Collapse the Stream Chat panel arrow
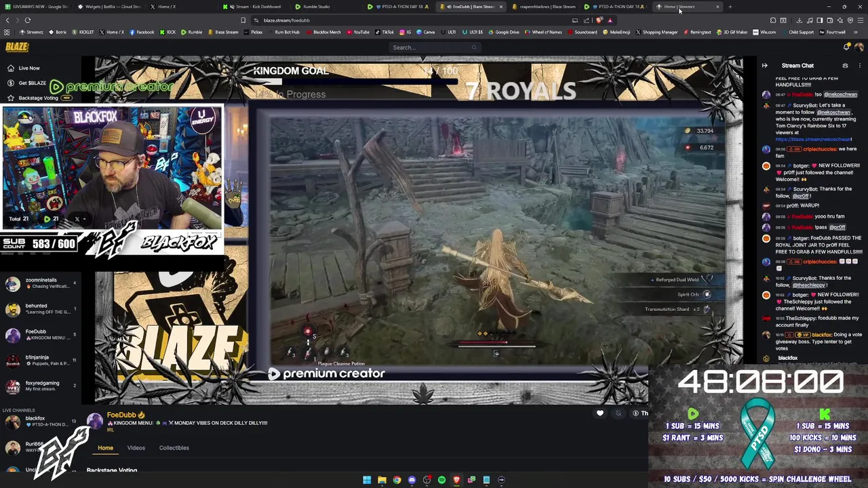This screenshot has width=868, height=488. pos(764,66)
